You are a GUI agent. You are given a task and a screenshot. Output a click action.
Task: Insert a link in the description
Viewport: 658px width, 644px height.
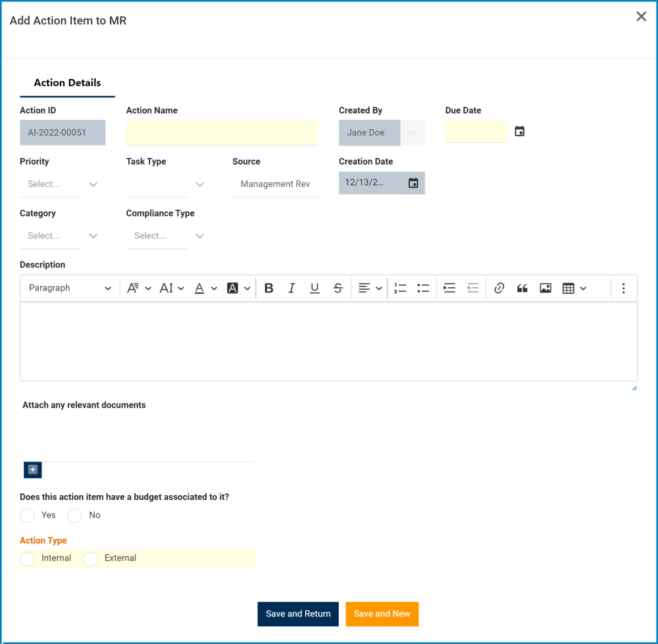[x=499, y=288]
